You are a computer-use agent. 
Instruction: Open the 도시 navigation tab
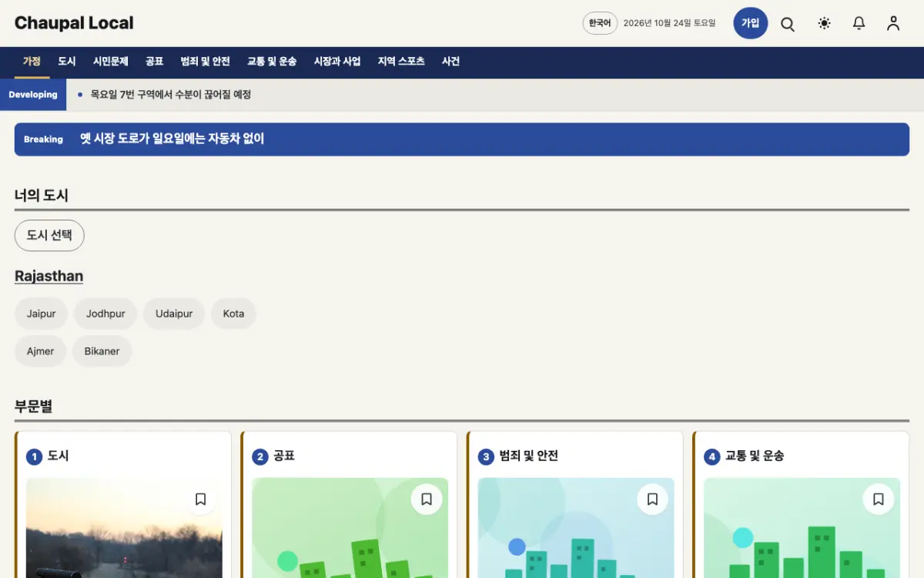pyautogui.click(x=67, y=62)
